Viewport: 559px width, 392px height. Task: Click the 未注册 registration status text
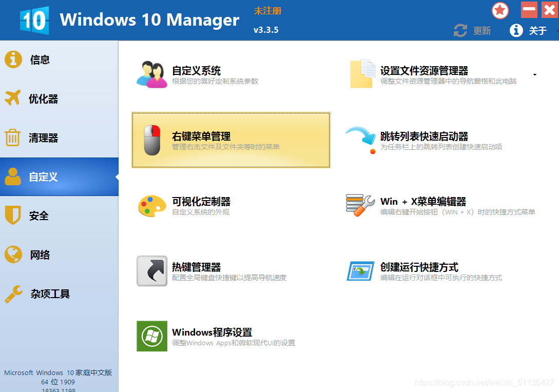point(268,11)
